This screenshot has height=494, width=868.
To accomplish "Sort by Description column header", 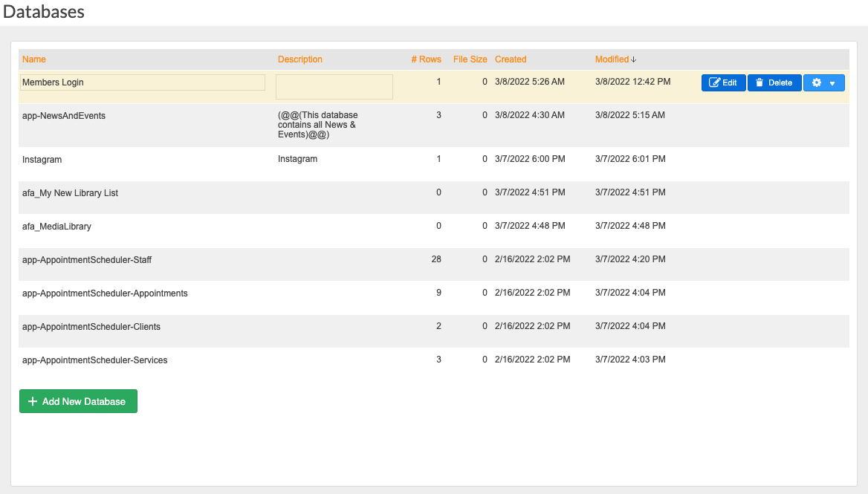I will tap(300, 59).
